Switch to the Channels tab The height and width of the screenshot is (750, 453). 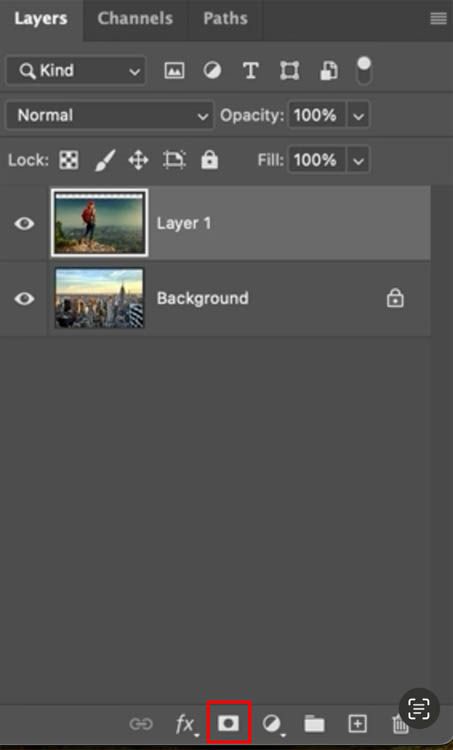(135, 18)
